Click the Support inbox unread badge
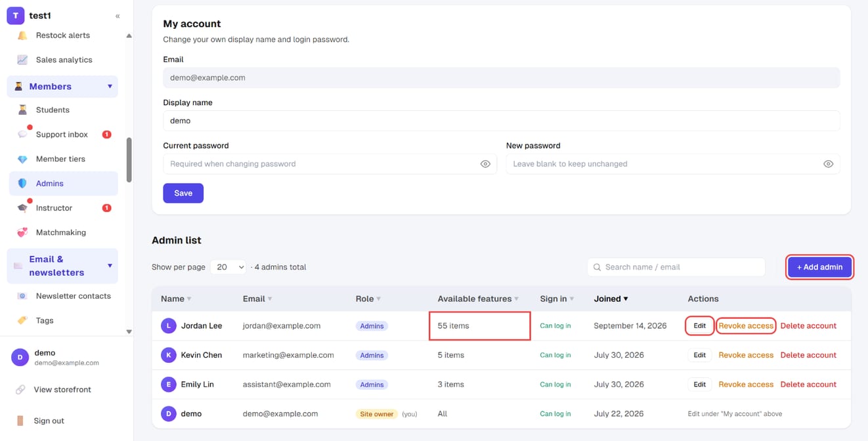The height and width of the screenshot is (441, 868). 106,135
